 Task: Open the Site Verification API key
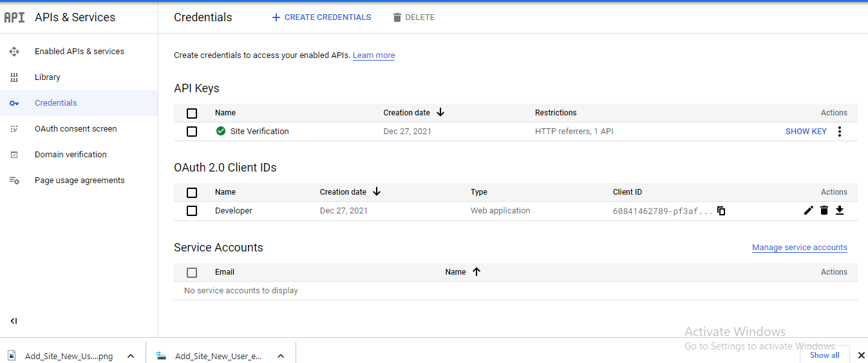pyautogui.click(x=259, y=132)
